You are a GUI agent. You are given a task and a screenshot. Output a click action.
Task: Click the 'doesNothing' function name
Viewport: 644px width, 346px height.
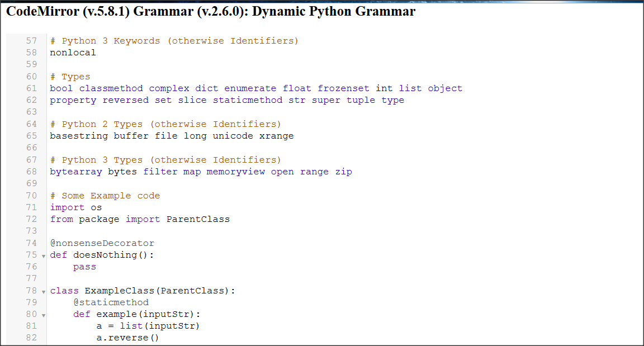pyautogui.click(x=105, y=255)
